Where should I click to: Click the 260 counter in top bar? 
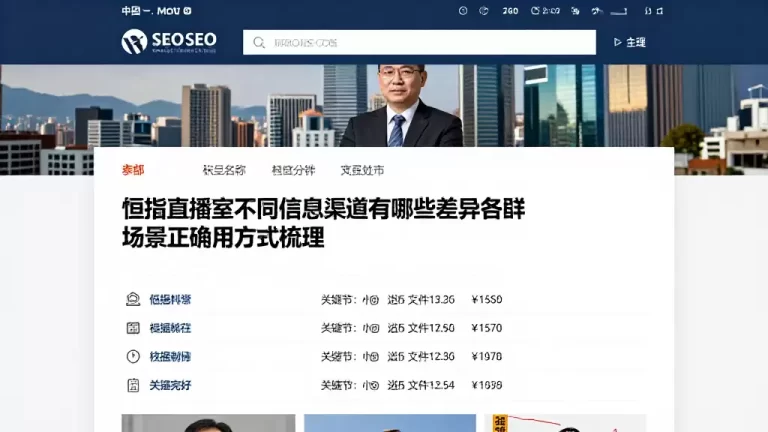pos(510,11)
